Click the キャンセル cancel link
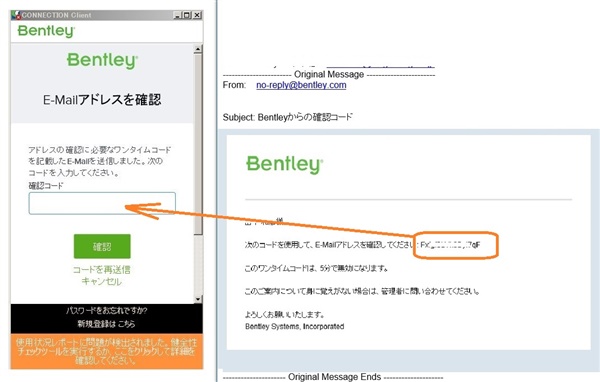 point(102,281)
